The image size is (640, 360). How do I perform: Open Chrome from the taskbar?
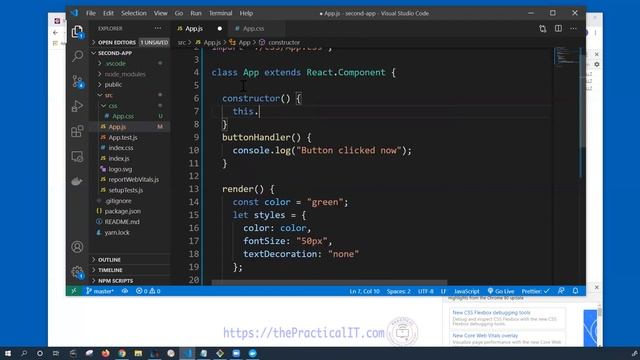click(x=122, y=353)
